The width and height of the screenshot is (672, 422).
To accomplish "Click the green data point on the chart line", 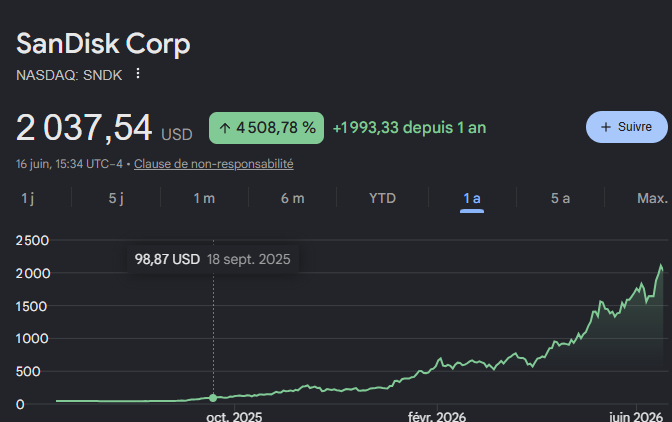I will (213, 398).
